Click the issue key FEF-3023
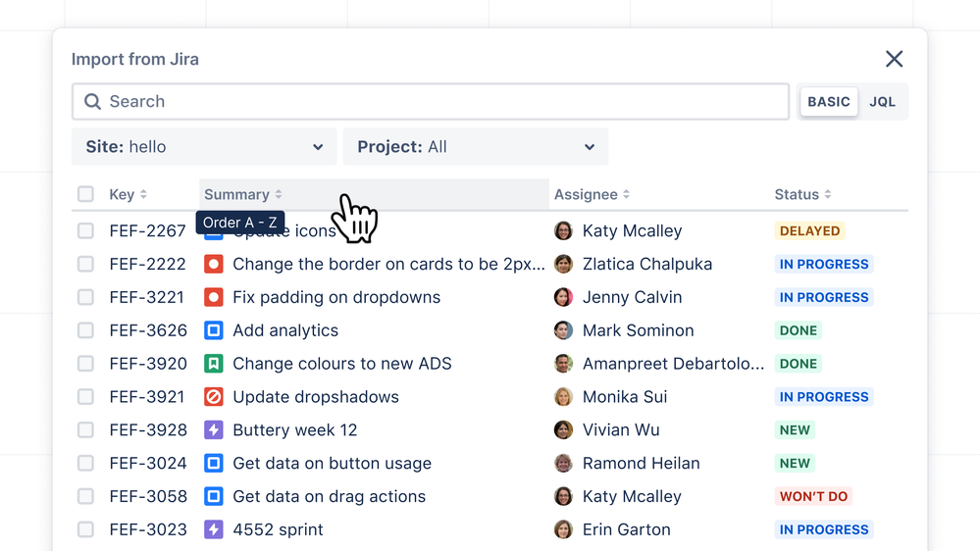This screenshot has height=551, width=980. point(148,529)
